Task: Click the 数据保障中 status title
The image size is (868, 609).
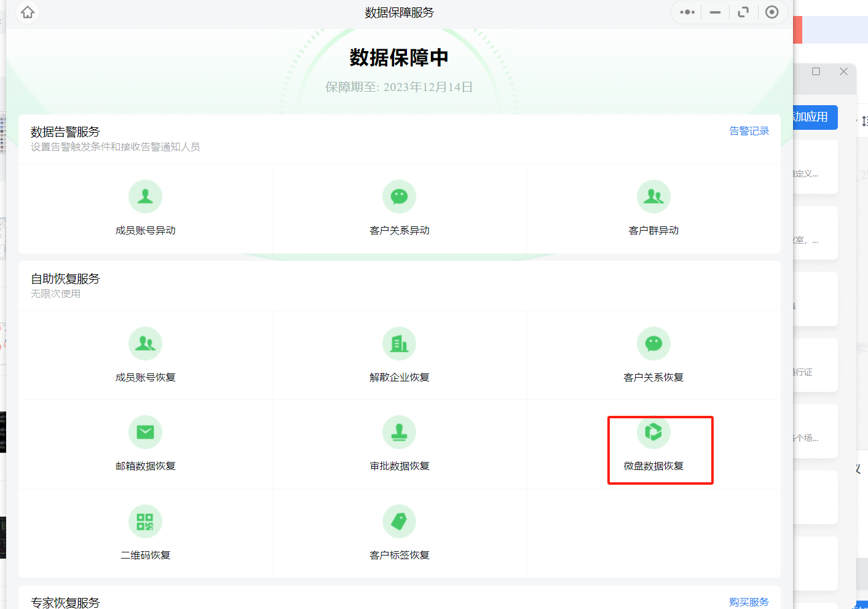Action: 399,57
